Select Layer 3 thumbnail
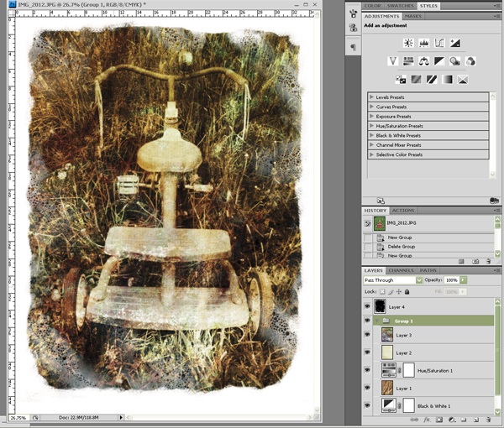 pos(387,335)
